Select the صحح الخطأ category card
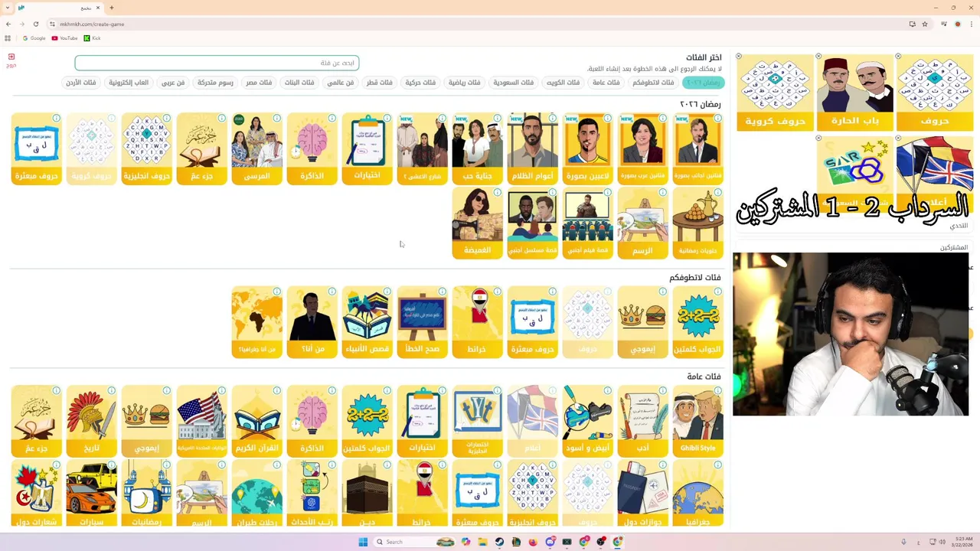The image size is (980, 551). 422,322
